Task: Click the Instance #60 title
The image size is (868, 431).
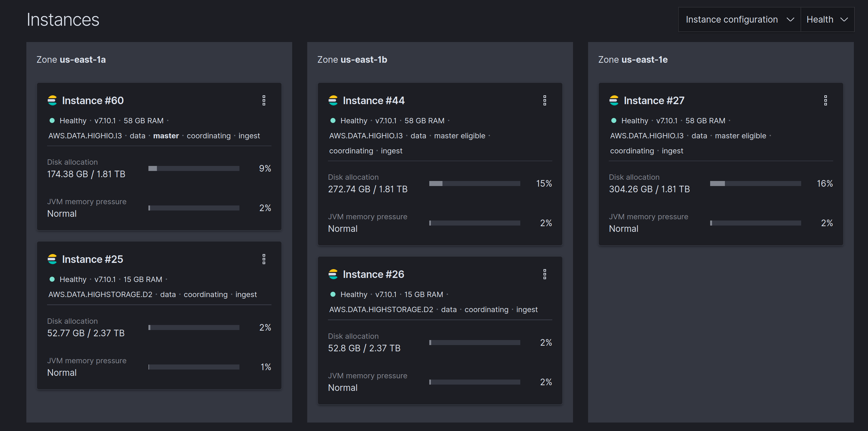Action: [x=93, y=100]
